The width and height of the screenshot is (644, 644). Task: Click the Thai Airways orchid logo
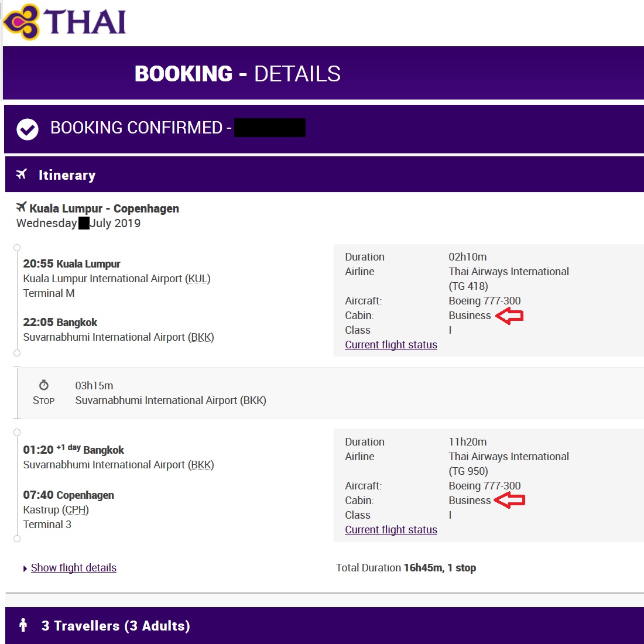click(x=22, y=22)
